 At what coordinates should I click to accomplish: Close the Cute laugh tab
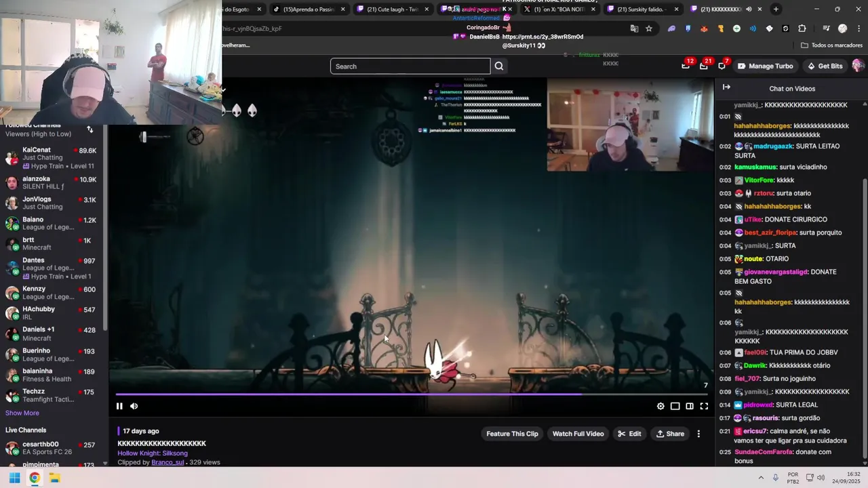pyautogui.click(x=427, y=9)
